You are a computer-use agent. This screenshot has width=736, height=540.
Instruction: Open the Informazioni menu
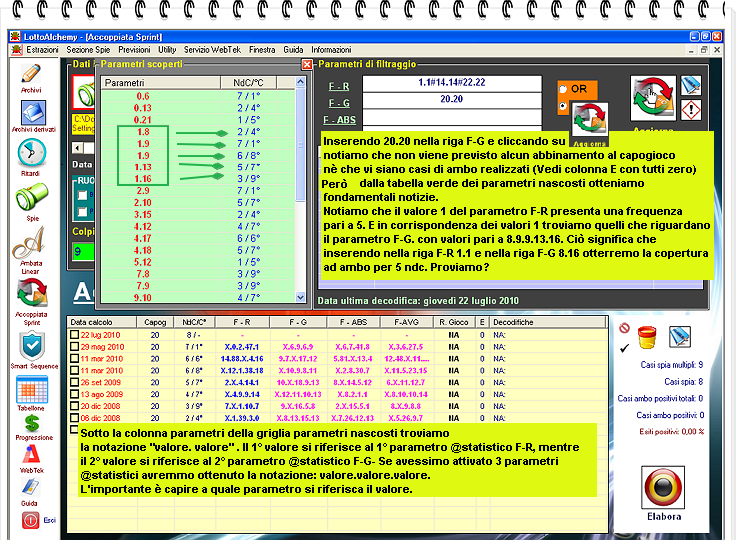point(331,50)
